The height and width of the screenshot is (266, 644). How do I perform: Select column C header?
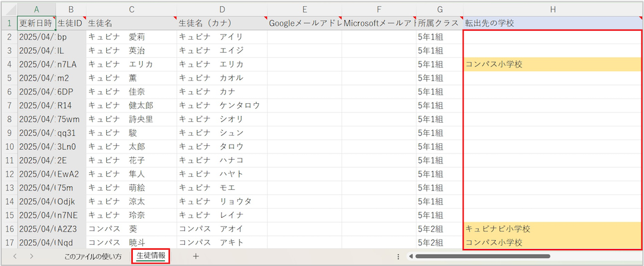131,9
